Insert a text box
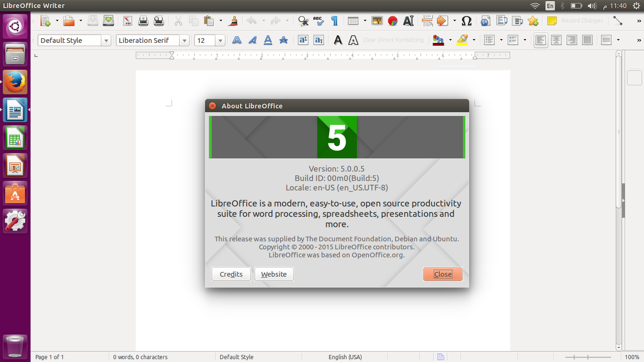The height and width of the screenshot is (362, 644). [408, 21]
